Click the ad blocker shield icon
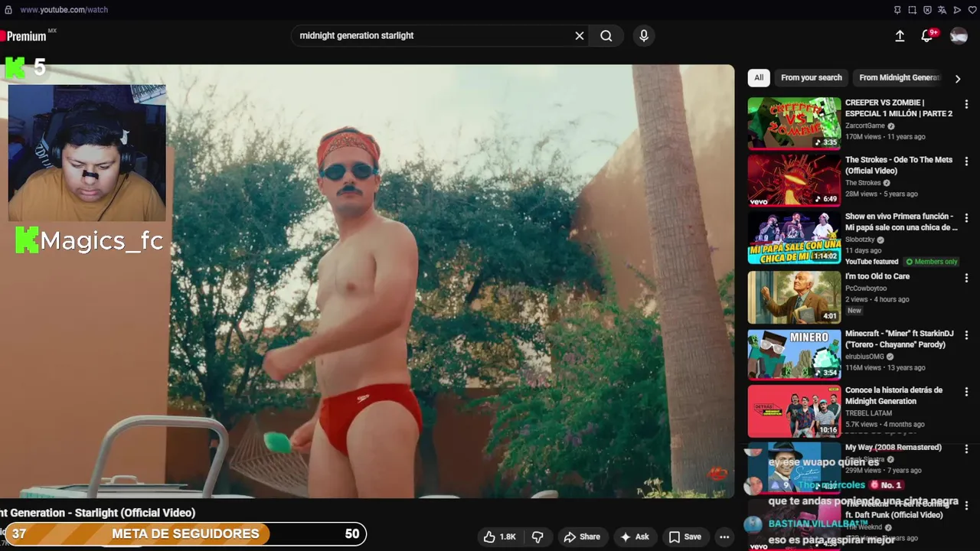 (927, 10)
